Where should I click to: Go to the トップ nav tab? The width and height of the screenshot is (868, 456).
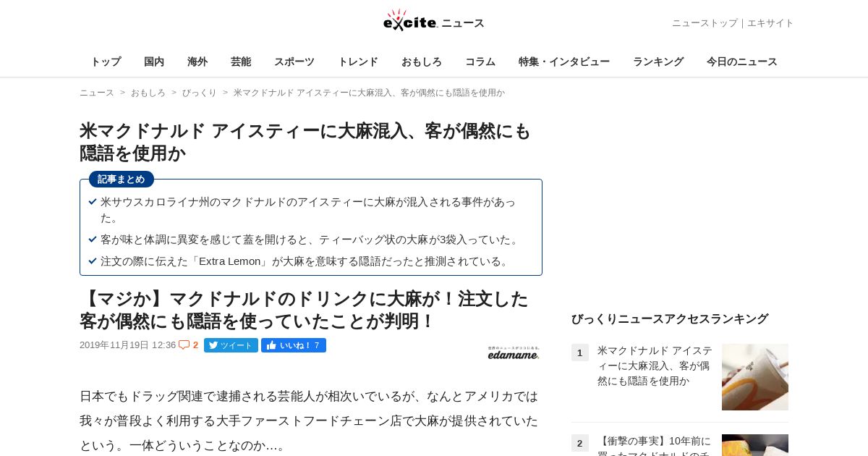(x=106, y=62)
